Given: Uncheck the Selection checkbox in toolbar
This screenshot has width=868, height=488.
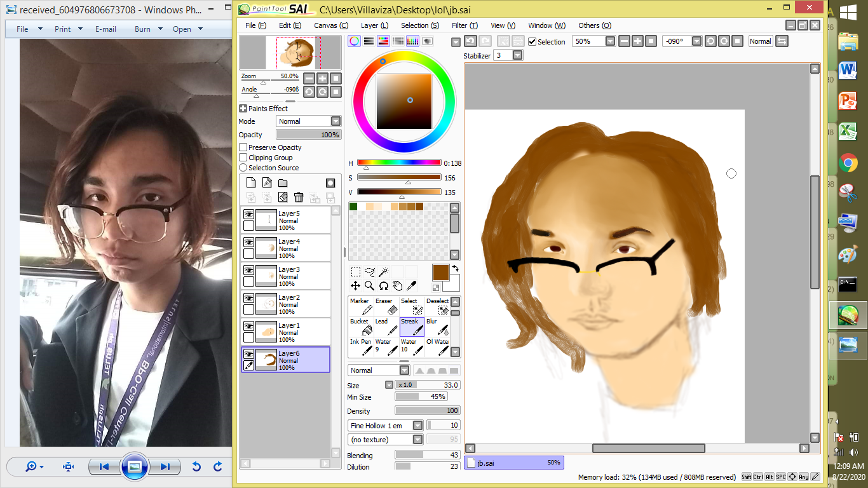Looking at the screenshot, I should [x=532, y=42].
